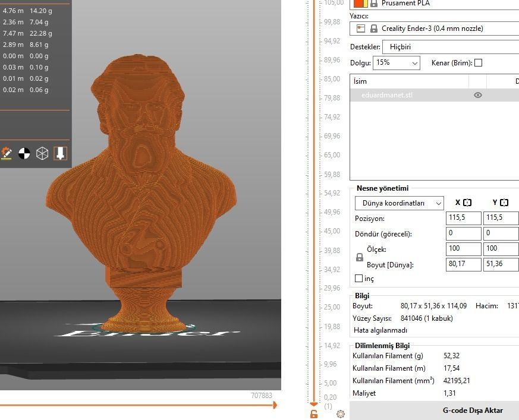Click legend row 2.89 m 8.61 g

[x=26, y=45]
